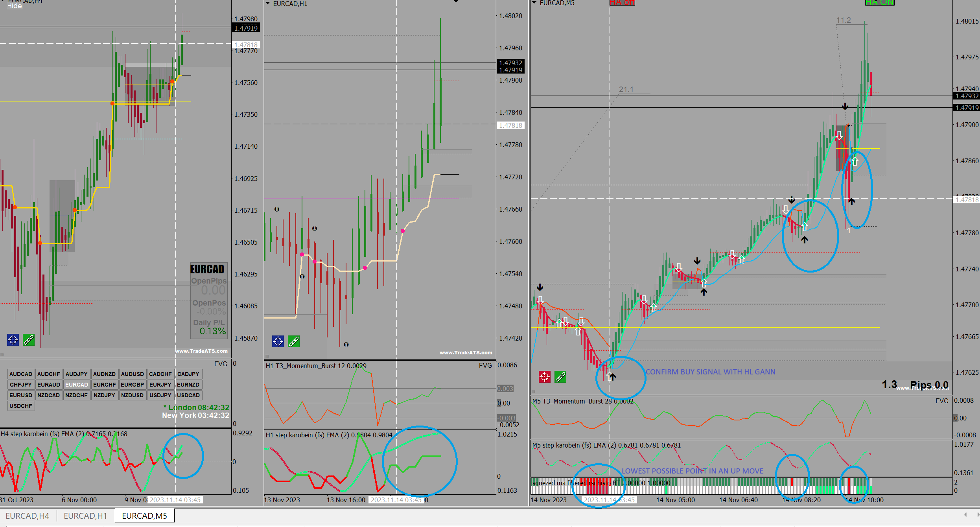Expand the EURCAD,M5 chart title triangle
Viewport: 980px width, 527px height.
coord(534,3)
